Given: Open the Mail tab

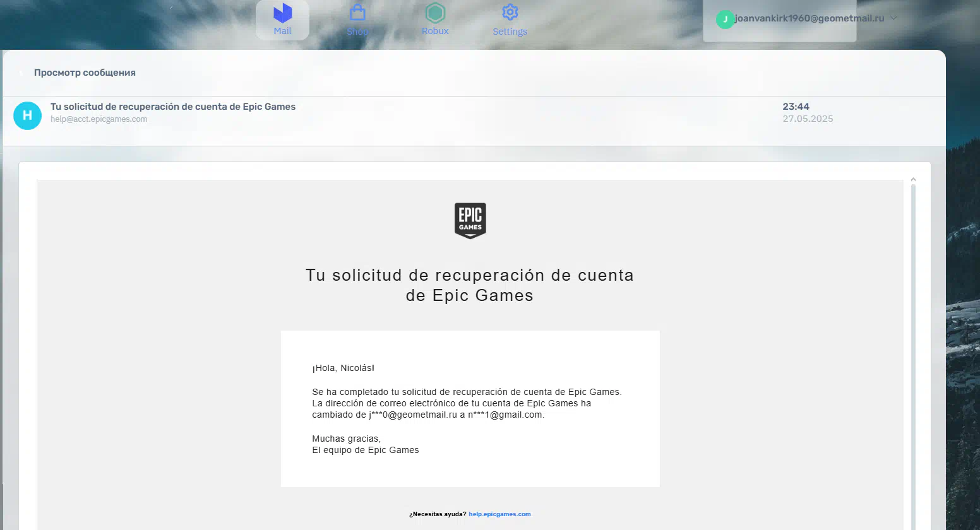Looking at the screenshot, I should 282,20.
